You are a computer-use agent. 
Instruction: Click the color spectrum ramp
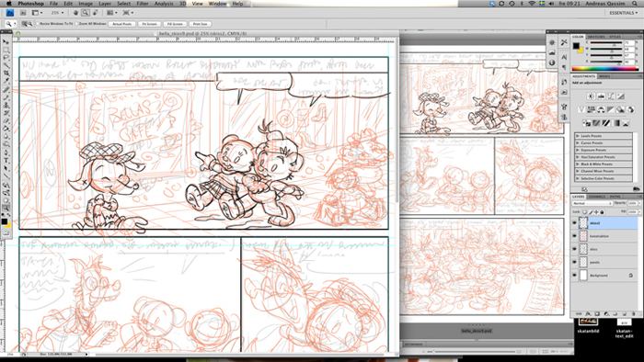click(x=605, y=69)
